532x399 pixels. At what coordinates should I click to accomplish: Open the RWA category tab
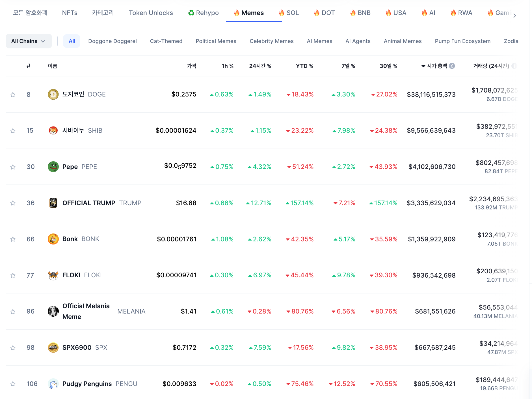click(x=461, y=13)
